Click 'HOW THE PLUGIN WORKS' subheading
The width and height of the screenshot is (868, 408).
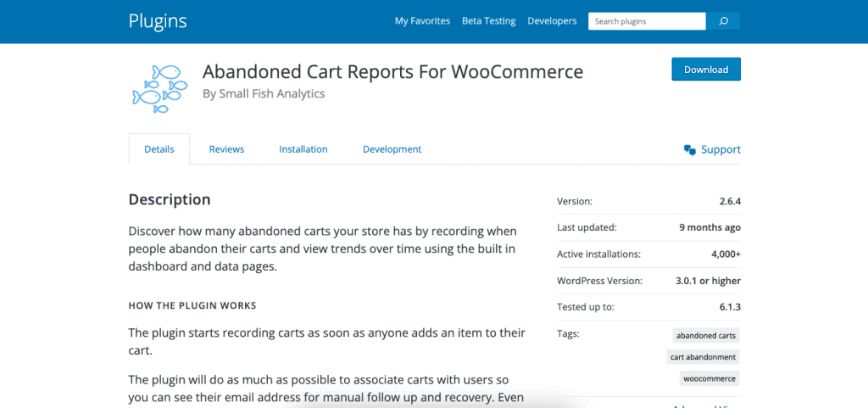[x=192, y=305]
